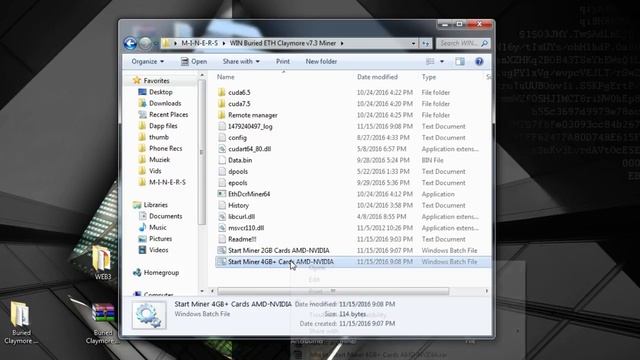640x360 pixels.
Task: Select WIN Buried ETH Claymore v7.3 Miner breadcrumb
Action: [283, 43]
